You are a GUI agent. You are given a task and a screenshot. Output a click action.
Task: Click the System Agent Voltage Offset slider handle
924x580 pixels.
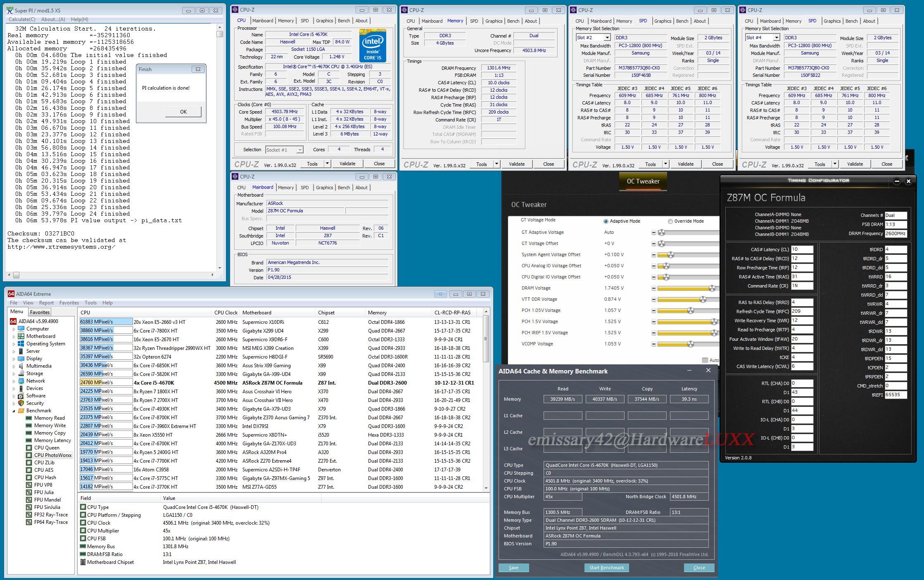[x=670, y=255]
